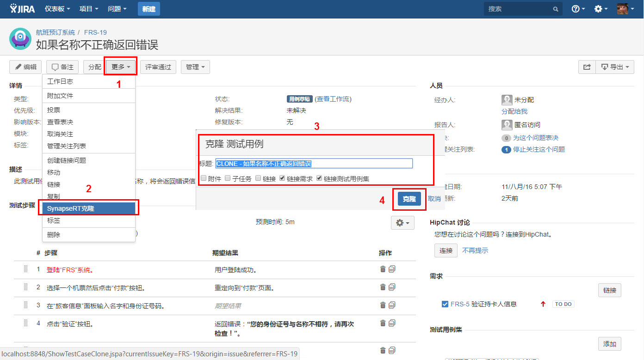
Task: Click drag handle of step 1
Action: point(25,269)
